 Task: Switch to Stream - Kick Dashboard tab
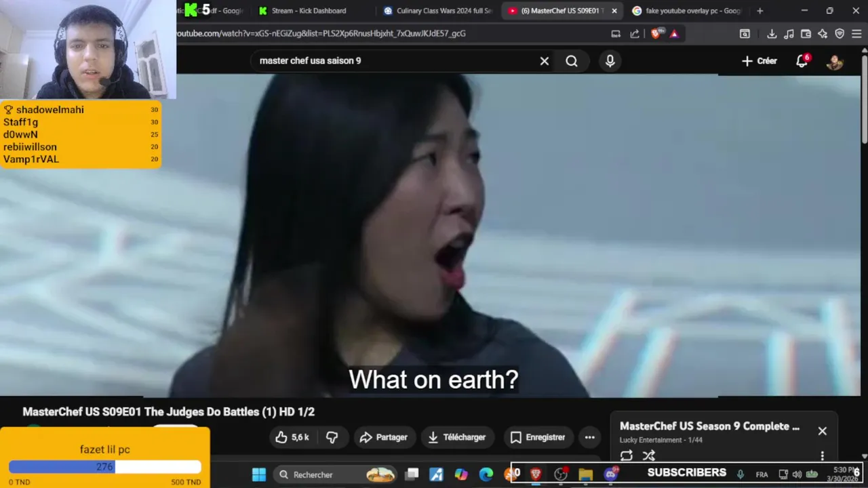coord(308,11)
